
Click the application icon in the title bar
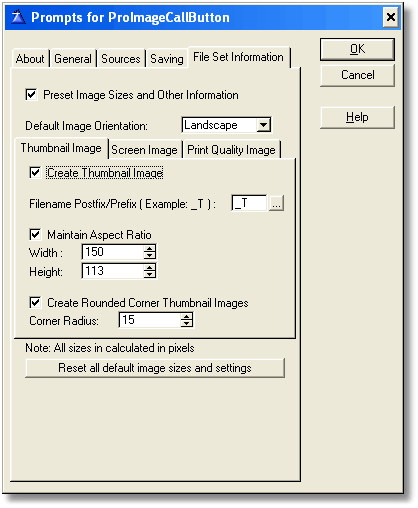18,17
